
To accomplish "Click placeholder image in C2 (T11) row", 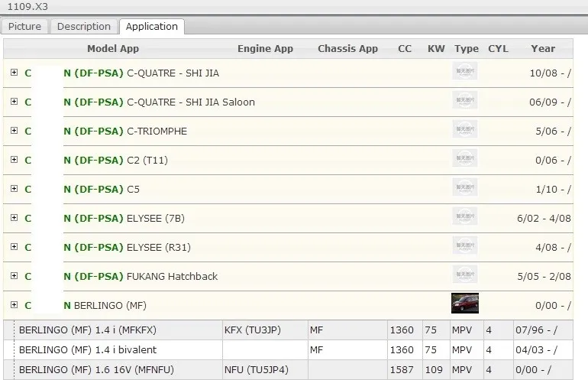I will click(465, 158).
